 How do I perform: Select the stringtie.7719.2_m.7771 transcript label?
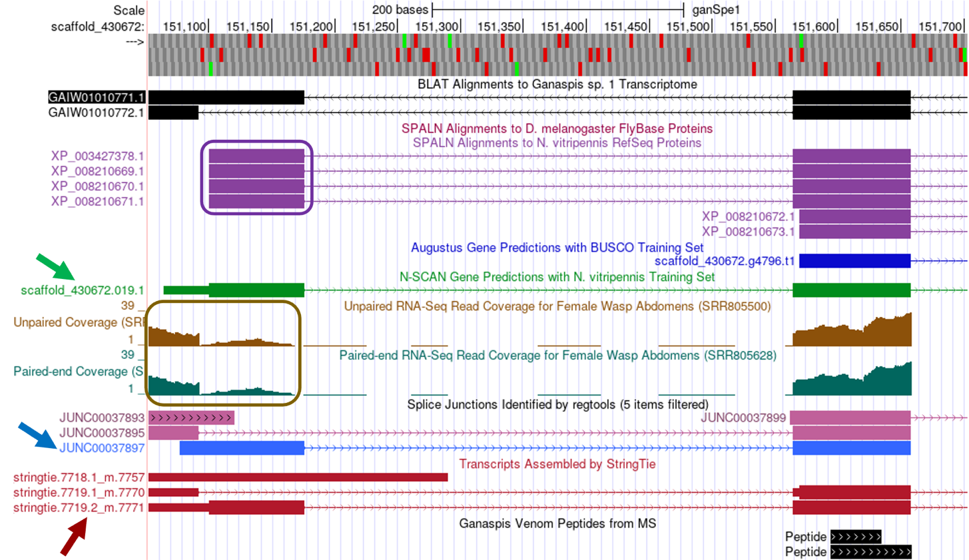[x=79, y=508]
